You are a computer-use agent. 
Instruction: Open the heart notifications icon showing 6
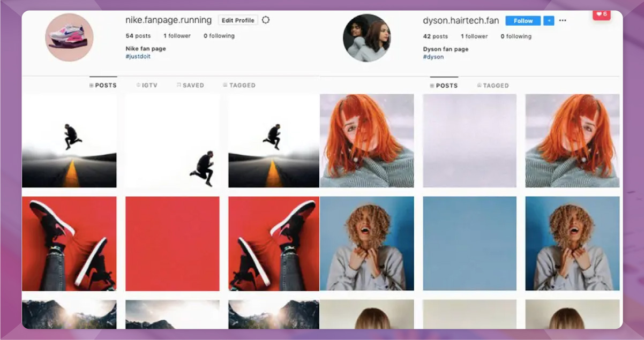click(601, 14)
